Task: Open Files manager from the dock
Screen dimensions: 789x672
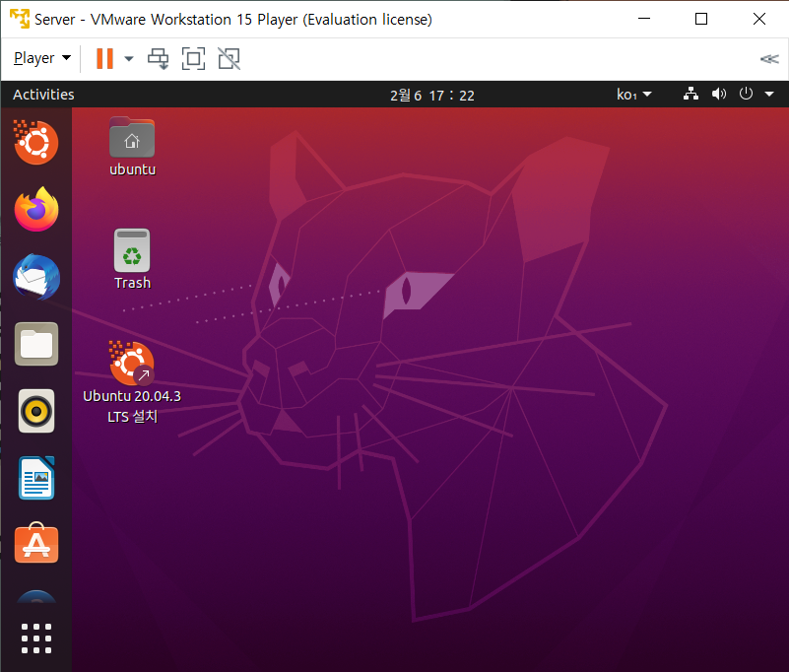Action: coord(36,344)
